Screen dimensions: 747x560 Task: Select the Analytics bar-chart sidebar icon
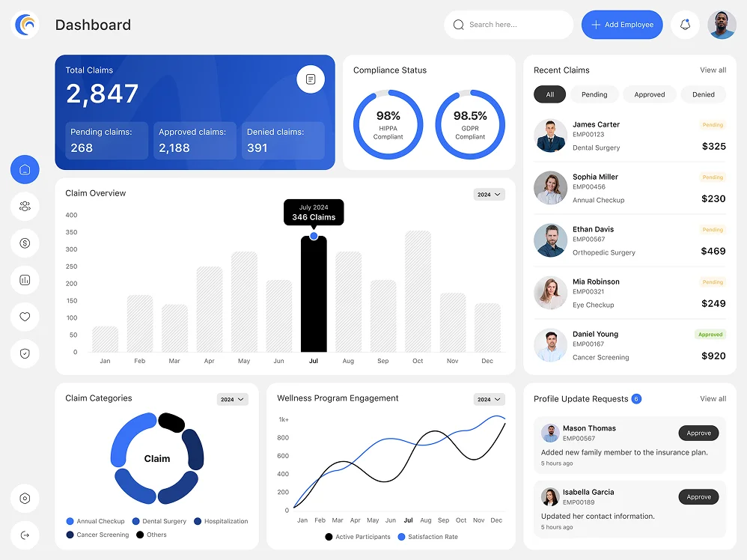25,280
